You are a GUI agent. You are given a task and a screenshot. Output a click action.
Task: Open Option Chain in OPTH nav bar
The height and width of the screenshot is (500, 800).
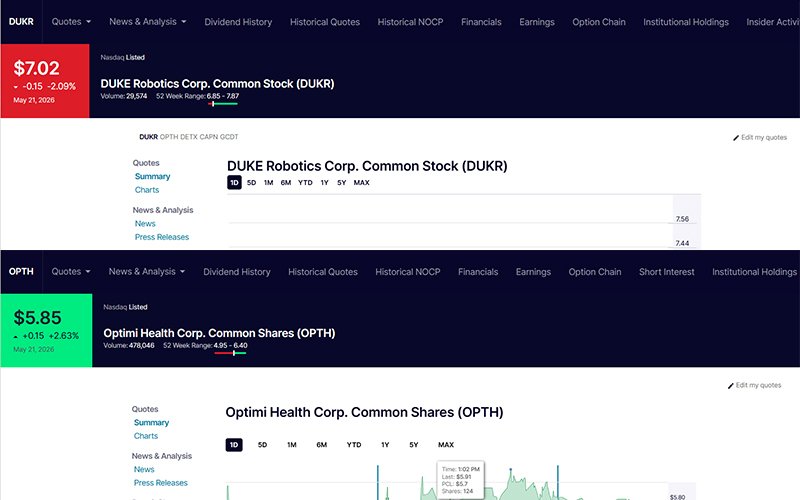point(595,272)
